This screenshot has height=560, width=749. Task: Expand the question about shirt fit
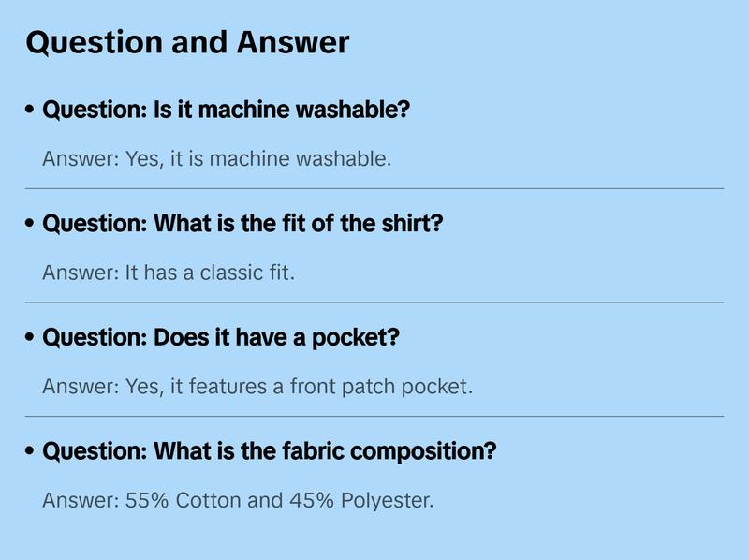coord(242,225)
